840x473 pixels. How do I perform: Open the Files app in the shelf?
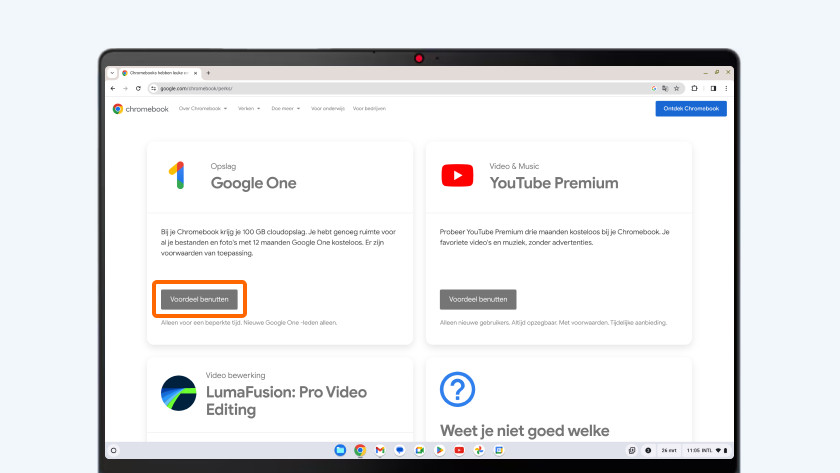point(341,450)
